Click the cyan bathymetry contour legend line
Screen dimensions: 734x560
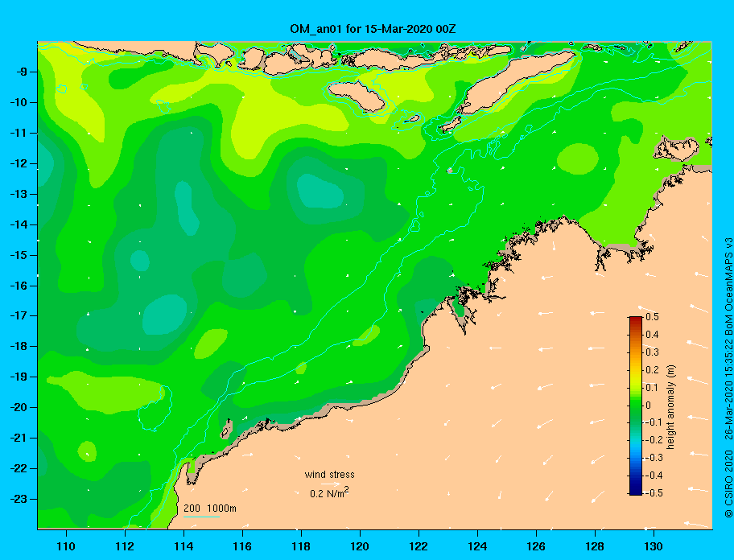201,517
